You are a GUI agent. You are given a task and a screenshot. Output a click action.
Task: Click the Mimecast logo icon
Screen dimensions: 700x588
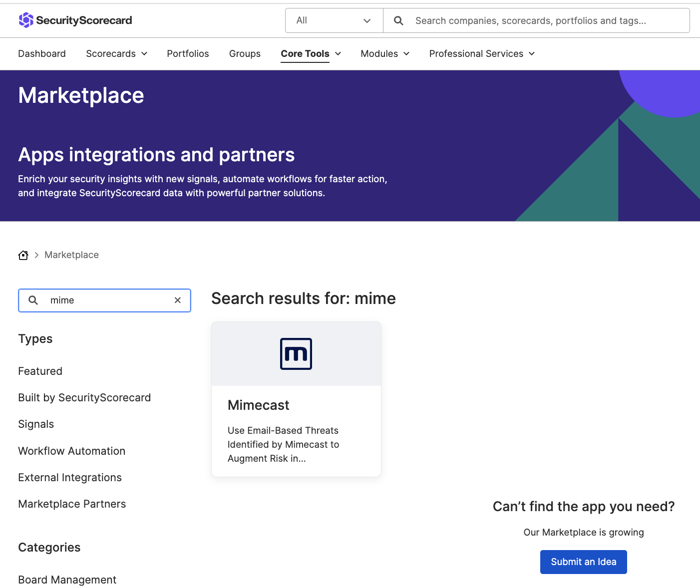(296, 353)
